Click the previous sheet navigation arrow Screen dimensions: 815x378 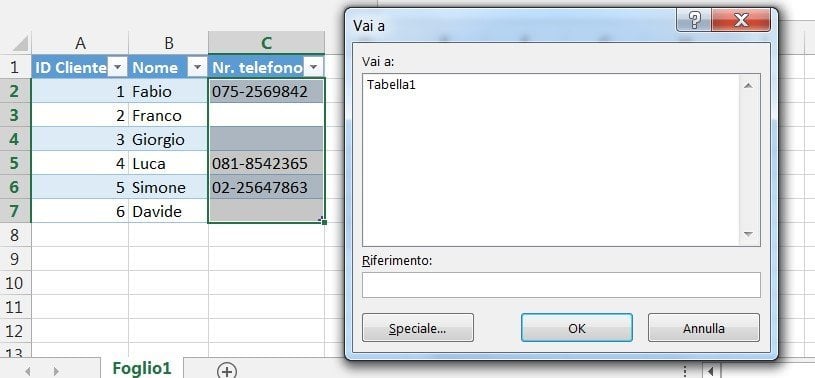click(x=28, y=371)
